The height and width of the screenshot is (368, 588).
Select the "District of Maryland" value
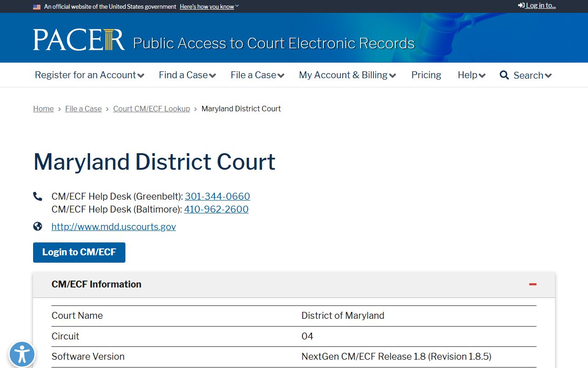(x=343, y=316)
